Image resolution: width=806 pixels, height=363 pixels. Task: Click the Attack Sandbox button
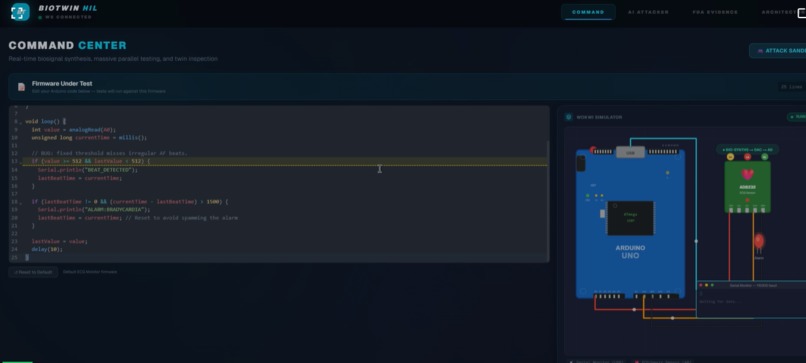(778, 50)
